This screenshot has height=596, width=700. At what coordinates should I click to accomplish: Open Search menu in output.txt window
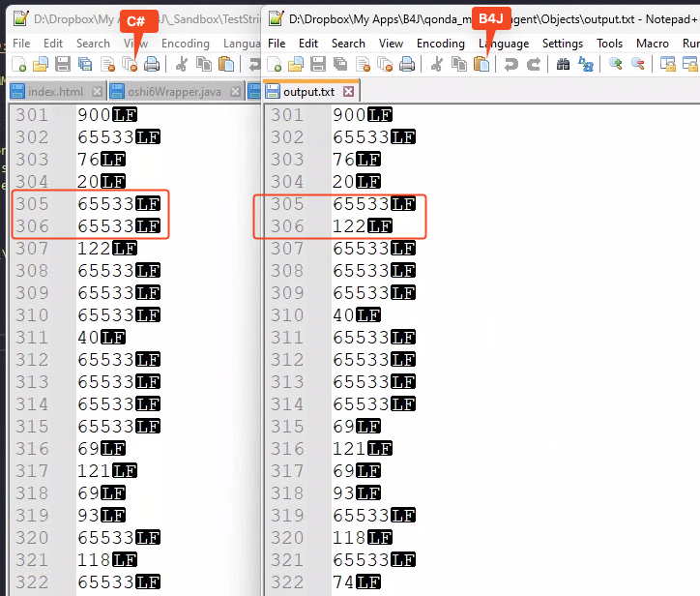348,44
